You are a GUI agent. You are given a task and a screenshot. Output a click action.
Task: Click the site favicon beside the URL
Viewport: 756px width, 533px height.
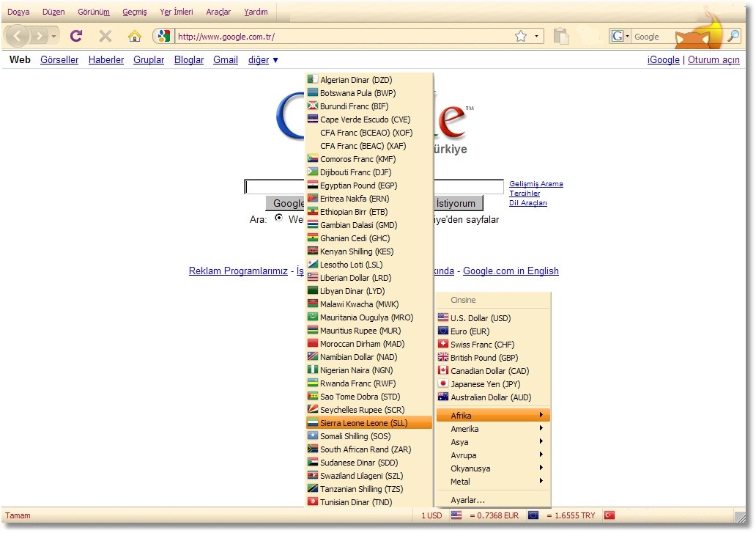(x=164, y=36)
